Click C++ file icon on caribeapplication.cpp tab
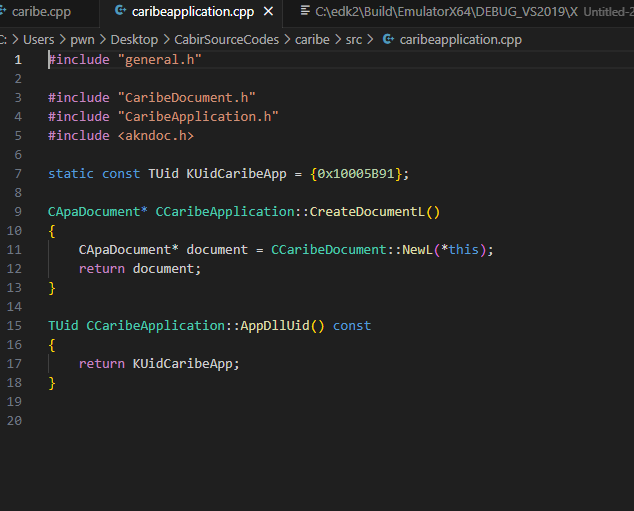 point(120,11)
